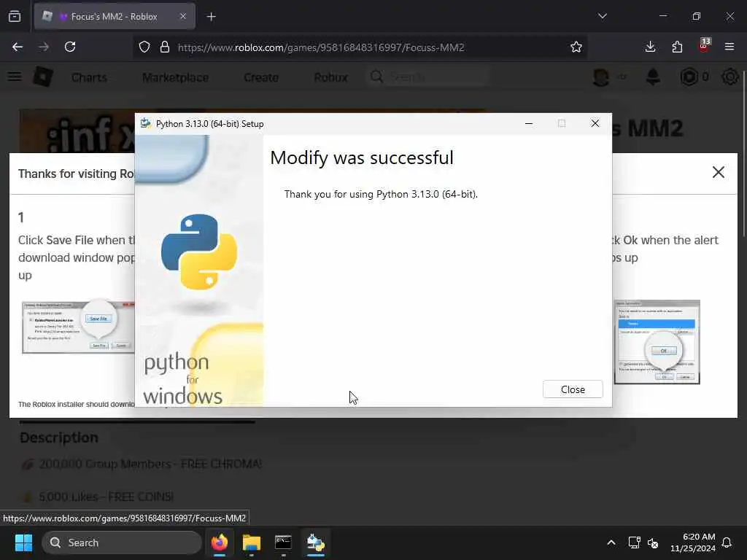The height and width of the screenshot is (560, 747).
Task: Open the Create menu on Roblox
Action: 261,77
